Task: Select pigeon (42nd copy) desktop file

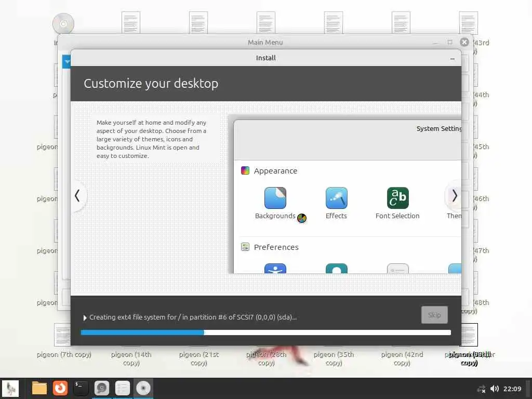Action: [402, 358]
